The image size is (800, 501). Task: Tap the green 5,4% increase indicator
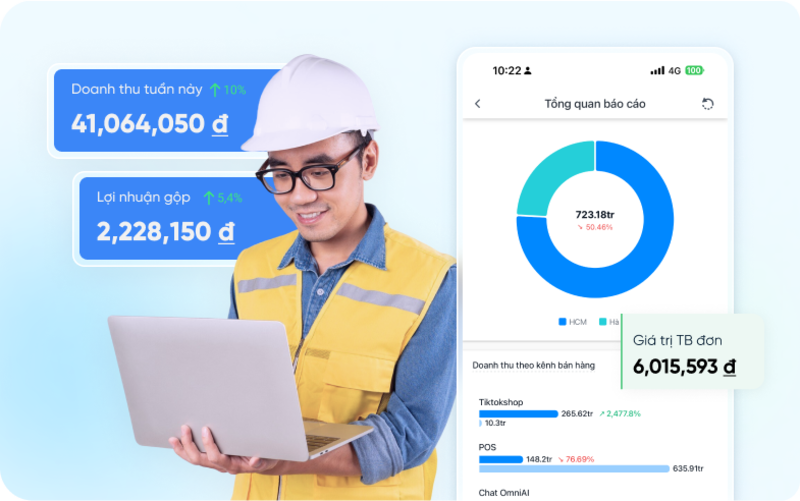click(x=223, y=197)
